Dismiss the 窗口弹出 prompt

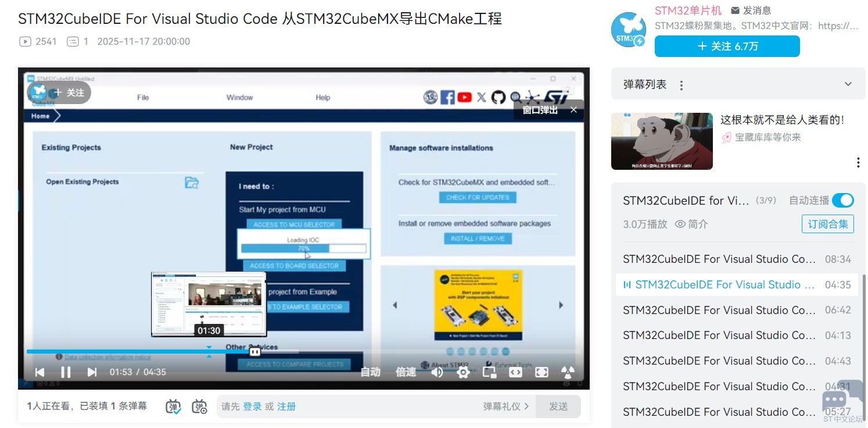[x=573, y=110]
